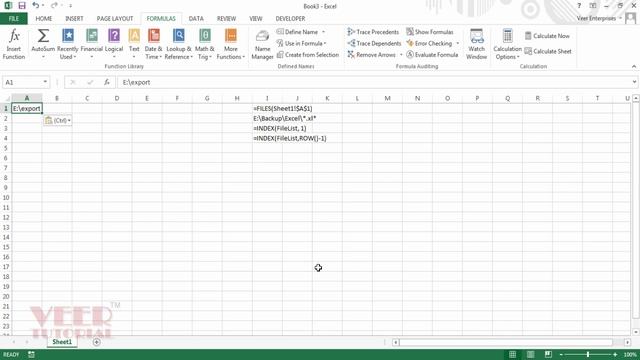Open the More Functions menu
Viewport: 640px width, 360px height.
coord(231,44)
